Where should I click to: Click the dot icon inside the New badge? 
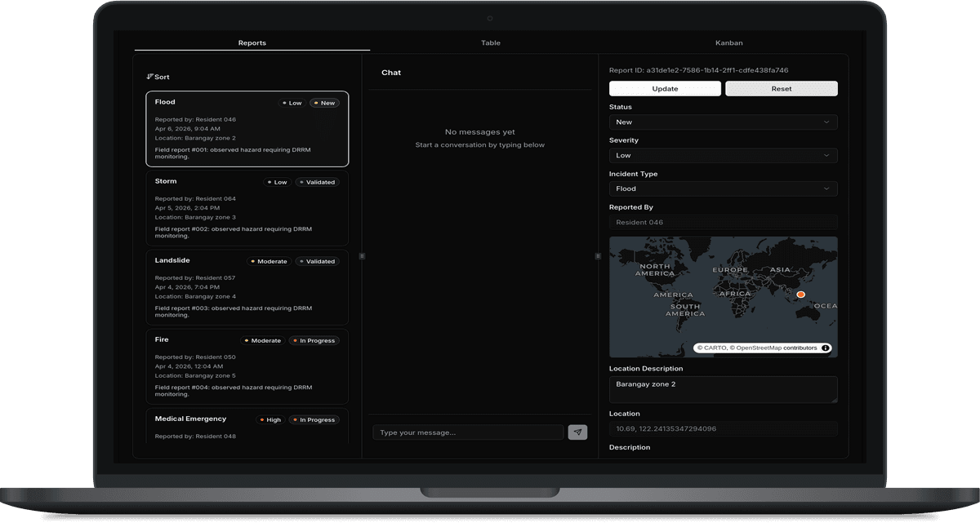[x=314, y=103]
